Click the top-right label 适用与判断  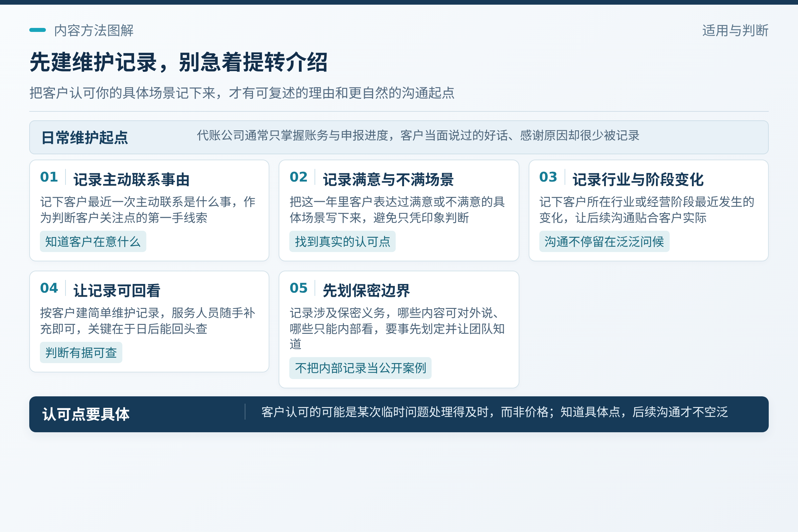[735, 31]
